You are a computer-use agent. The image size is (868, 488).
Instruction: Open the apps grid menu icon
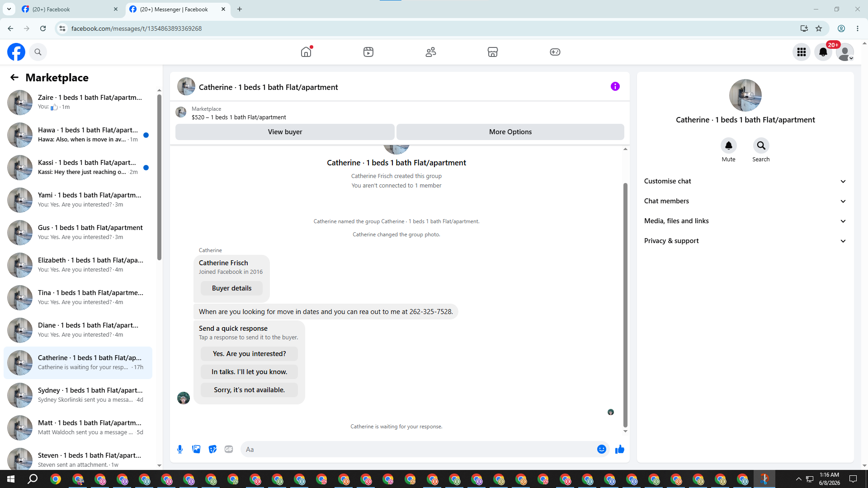(x=802, y=52)
